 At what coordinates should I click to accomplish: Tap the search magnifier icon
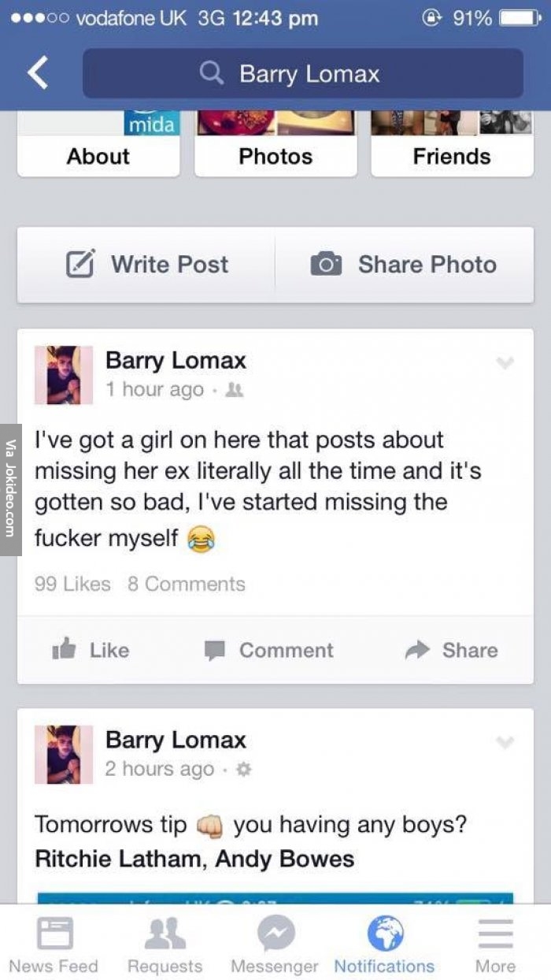pyautogui.click(x=212, y=74)
